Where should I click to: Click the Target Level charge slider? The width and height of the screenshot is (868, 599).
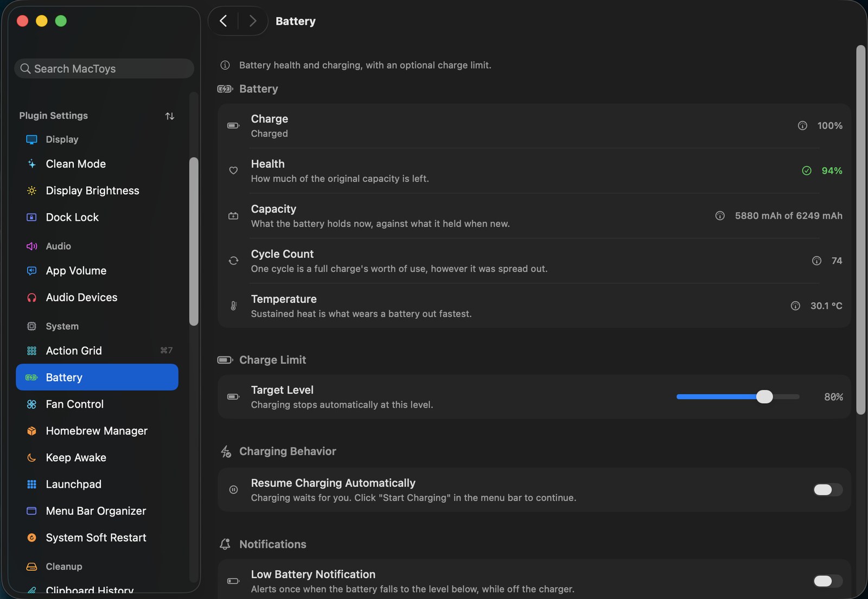point(738,397)
